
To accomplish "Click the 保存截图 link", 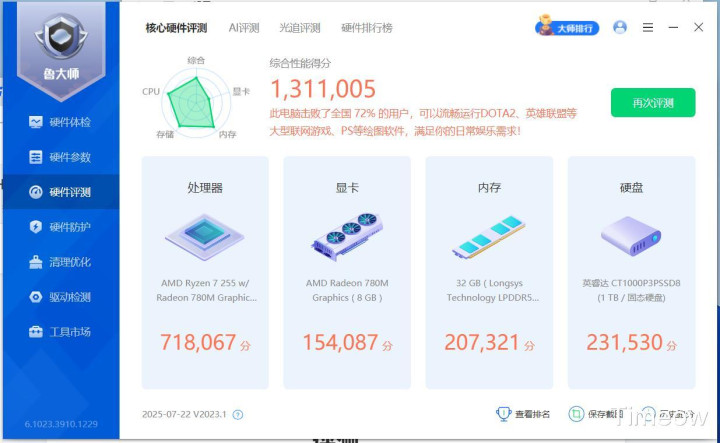I will [605, 414].
